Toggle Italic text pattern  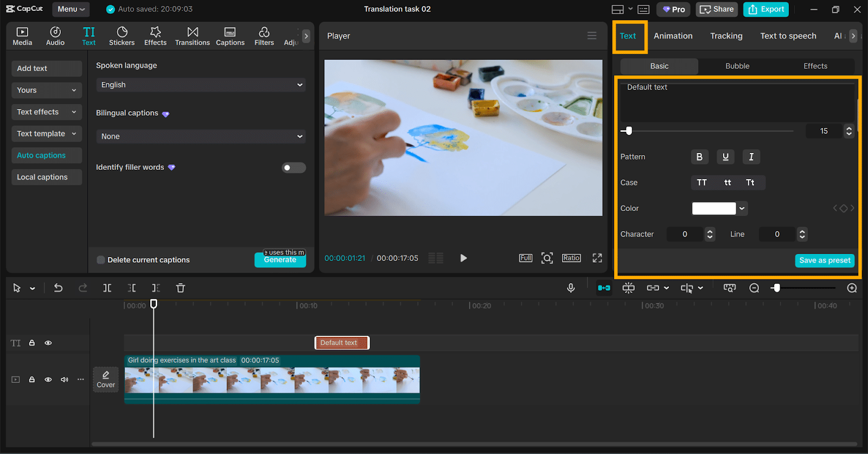751,157
